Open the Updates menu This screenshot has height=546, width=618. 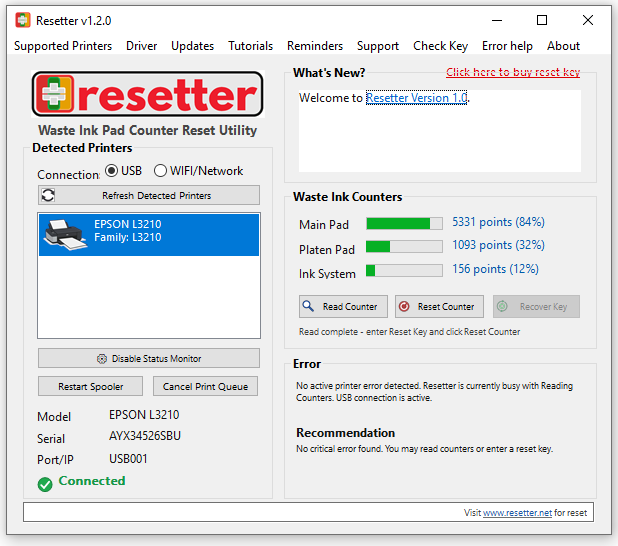tap(192, 46)
